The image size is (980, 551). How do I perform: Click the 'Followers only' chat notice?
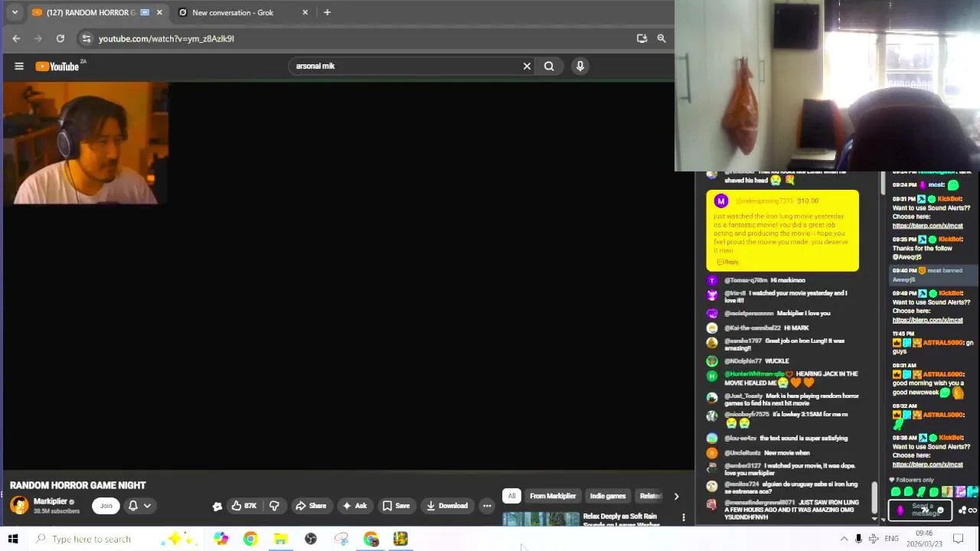(x=910, y=480)
